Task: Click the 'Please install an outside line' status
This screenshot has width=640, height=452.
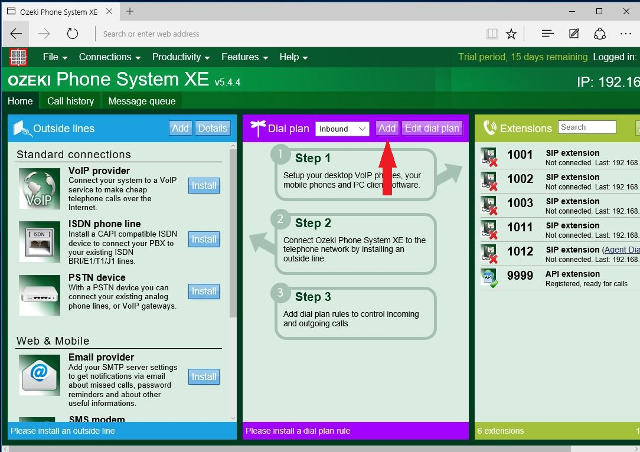Action: coord(62,431)
